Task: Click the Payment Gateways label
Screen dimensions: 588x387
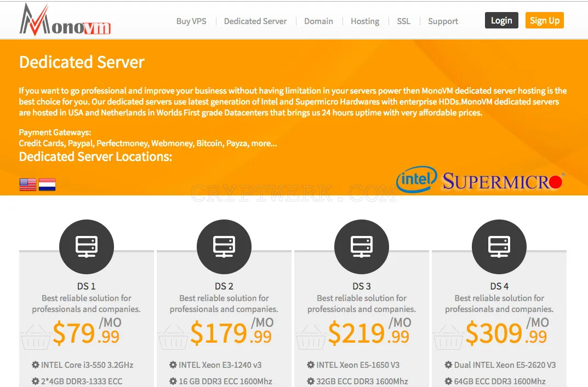Action: (x=55, y=132)
